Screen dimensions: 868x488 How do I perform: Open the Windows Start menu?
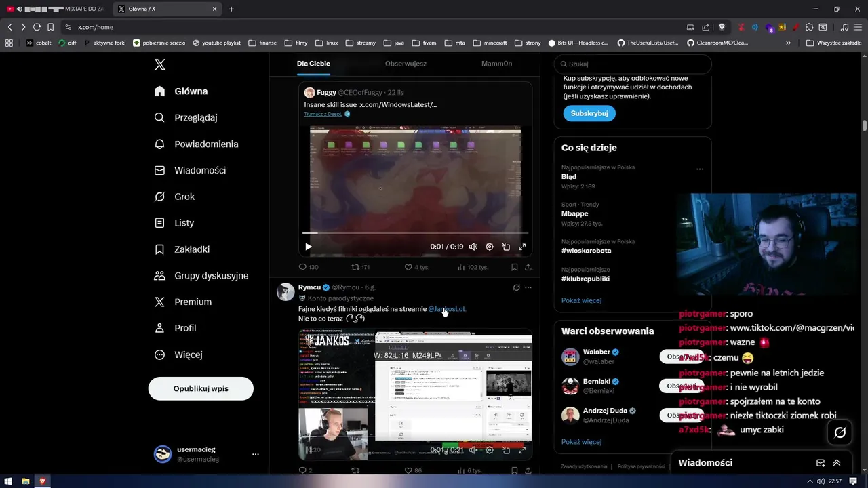pos(9,481)
